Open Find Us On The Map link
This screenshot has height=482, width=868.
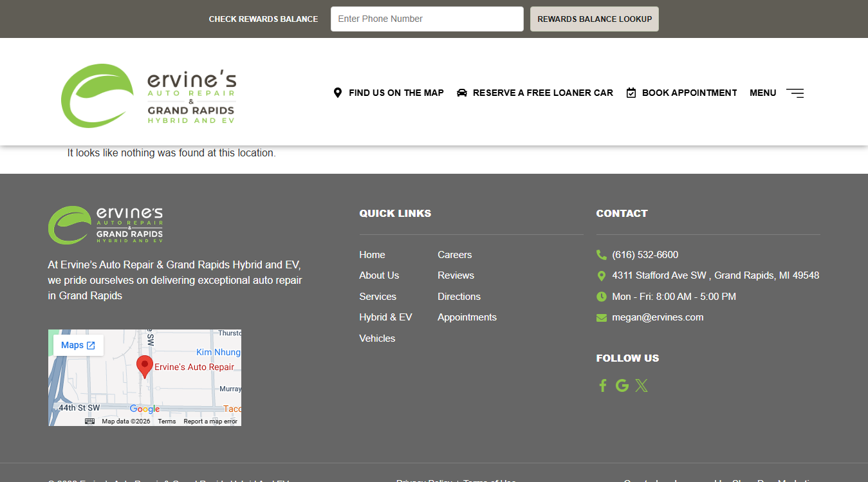[x=396, y=93]
